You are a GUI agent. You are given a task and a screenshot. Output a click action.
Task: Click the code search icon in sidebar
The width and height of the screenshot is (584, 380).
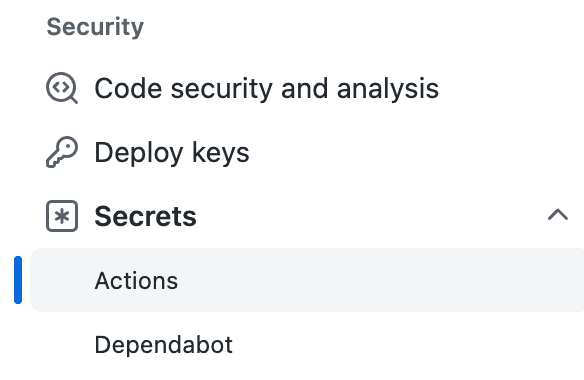tap(62, 88)
